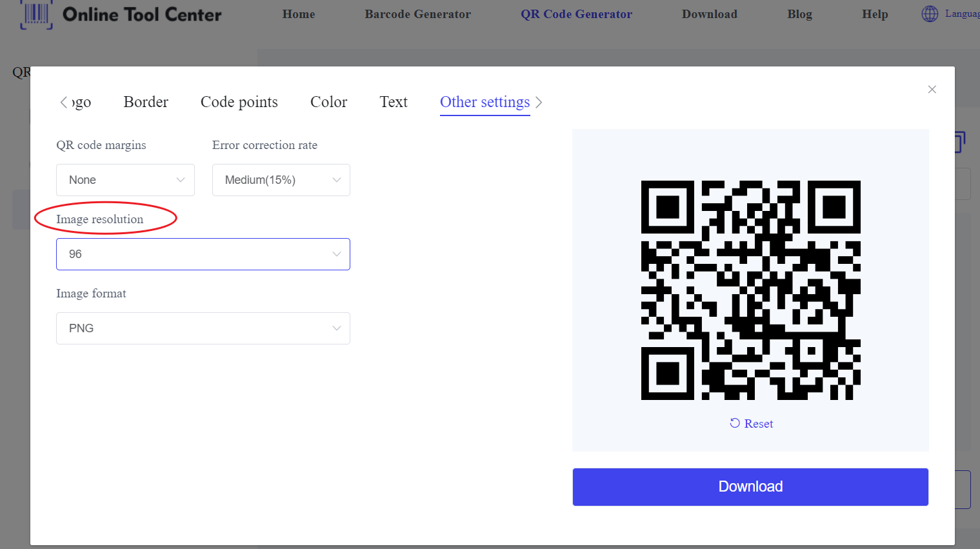This screenshot has height=549, width=980.
Task: Click the blue Download button
Action: click(750, 487)
